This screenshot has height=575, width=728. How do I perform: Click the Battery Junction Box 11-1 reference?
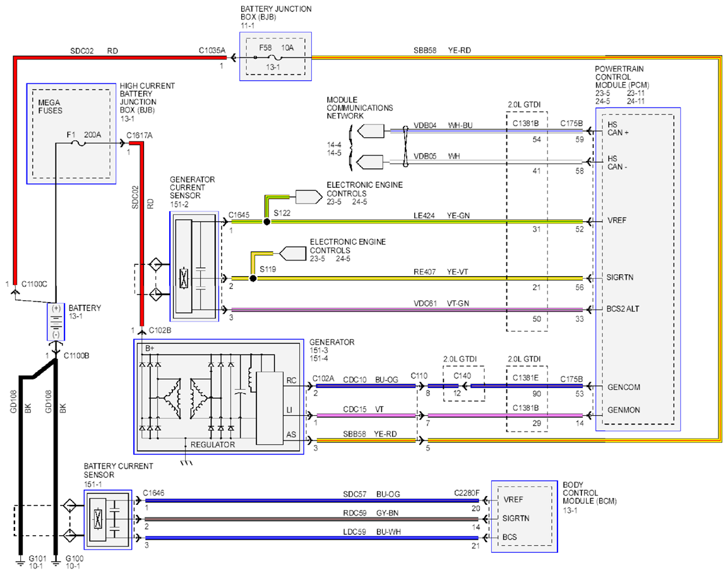[x=248, y=25]
